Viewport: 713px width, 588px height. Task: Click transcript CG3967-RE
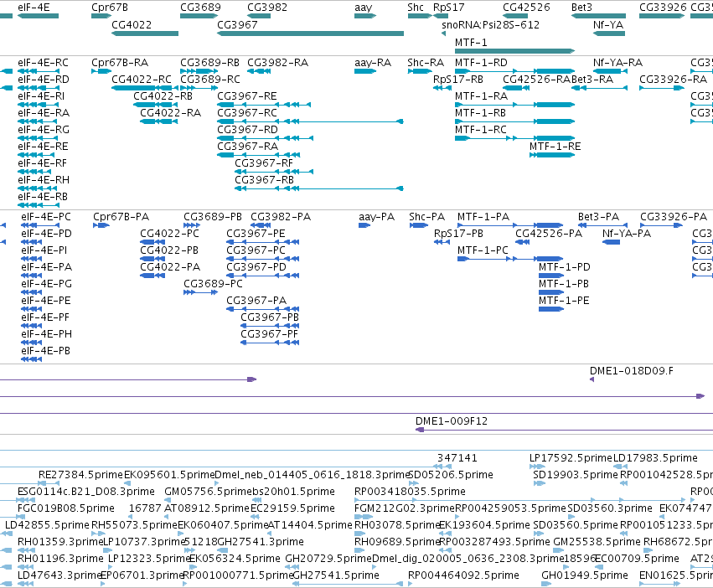pyautogui.click(x=247, y=96)
